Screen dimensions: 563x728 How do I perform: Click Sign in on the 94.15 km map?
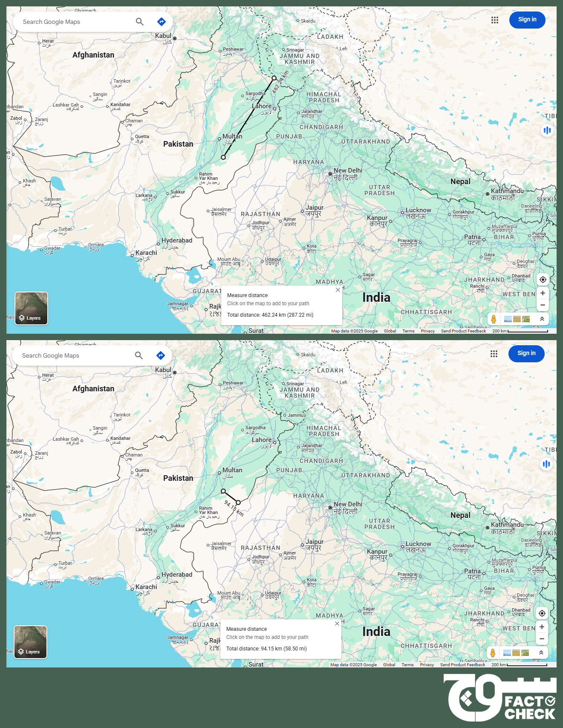(x=526, y=353)
